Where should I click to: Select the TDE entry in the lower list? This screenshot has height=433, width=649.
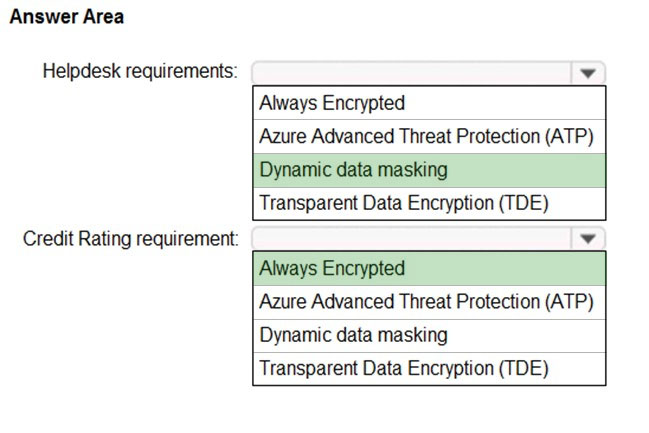429,368
